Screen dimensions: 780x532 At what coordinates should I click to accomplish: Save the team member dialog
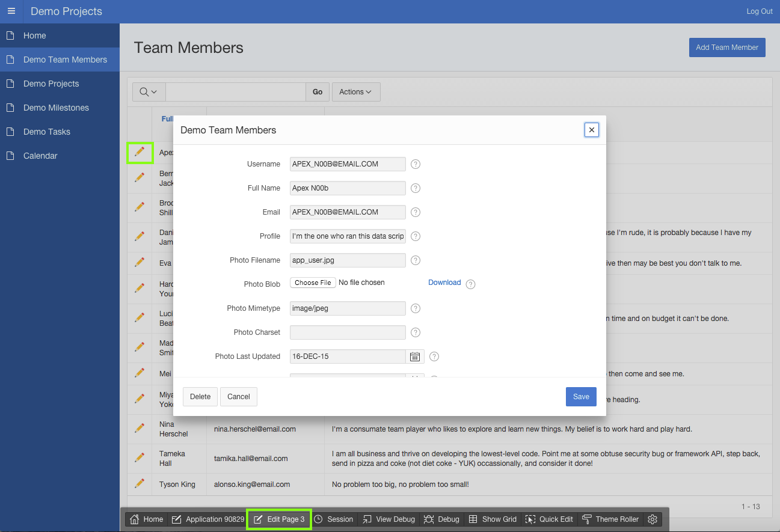click(x=581, y=397)
